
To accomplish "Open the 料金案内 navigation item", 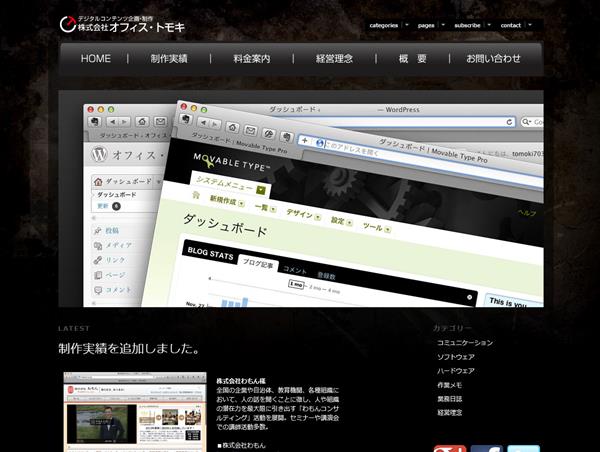I will pyautogui.click(x=252, y=59).
